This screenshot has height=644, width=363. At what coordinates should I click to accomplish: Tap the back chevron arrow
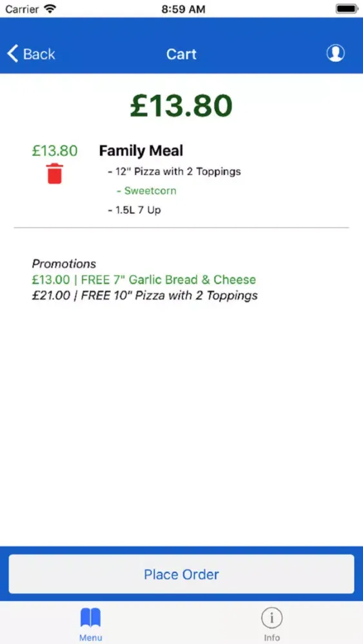pyautogui.click(x=13, y=54)
